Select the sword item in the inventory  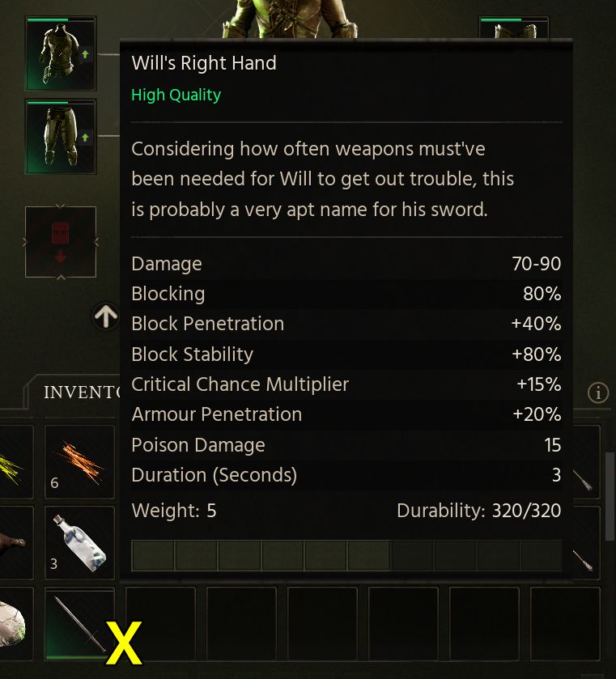tap(79, 624)
